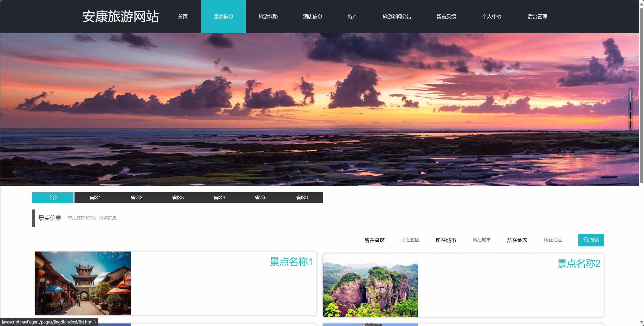Open the 首页 nav item

pos(183,17)
